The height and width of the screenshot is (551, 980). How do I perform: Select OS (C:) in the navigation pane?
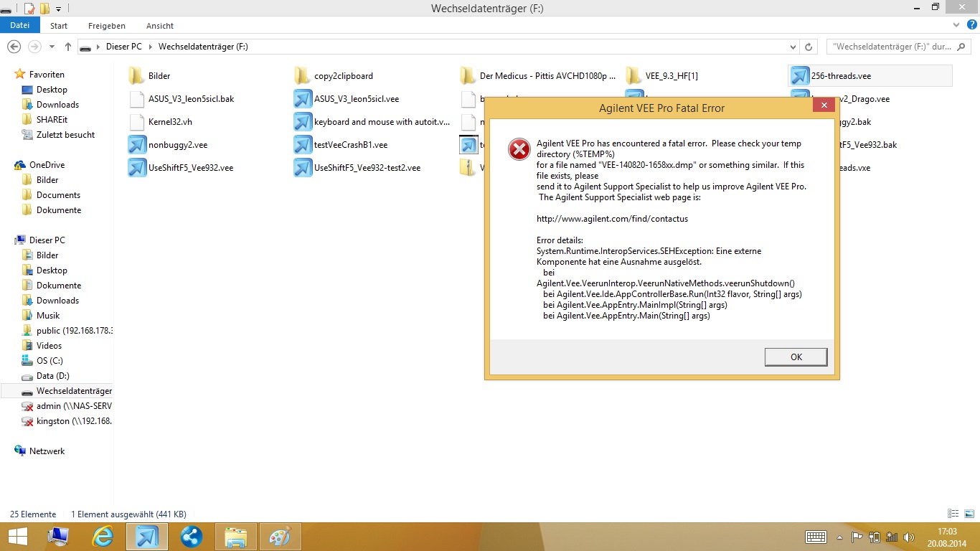[50, 361]
